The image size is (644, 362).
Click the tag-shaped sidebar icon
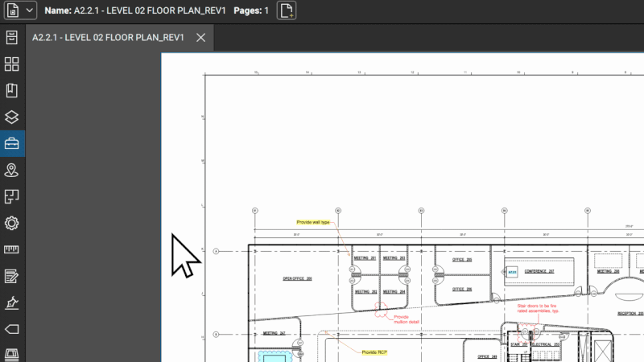(12, 330)
